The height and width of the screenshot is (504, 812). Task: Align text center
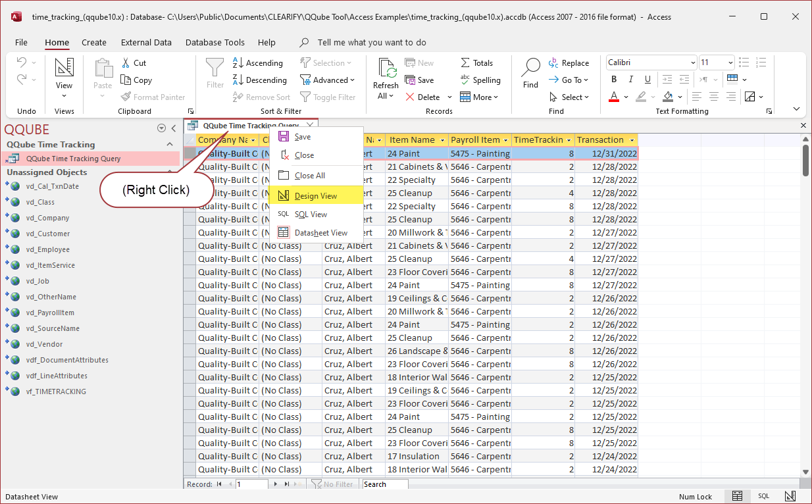[713, 97]
